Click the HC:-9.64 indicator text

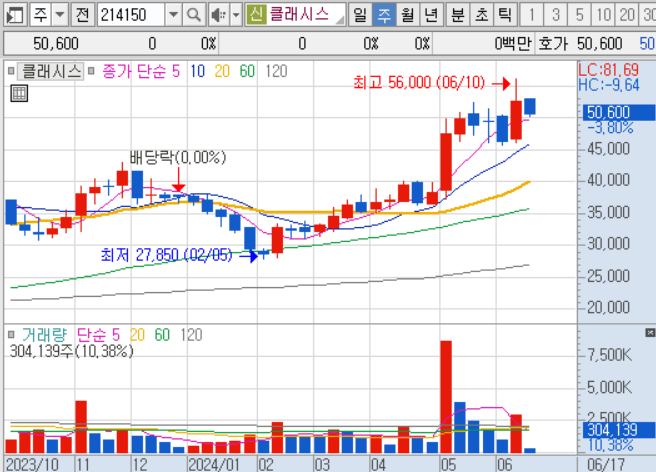point(609,85)
